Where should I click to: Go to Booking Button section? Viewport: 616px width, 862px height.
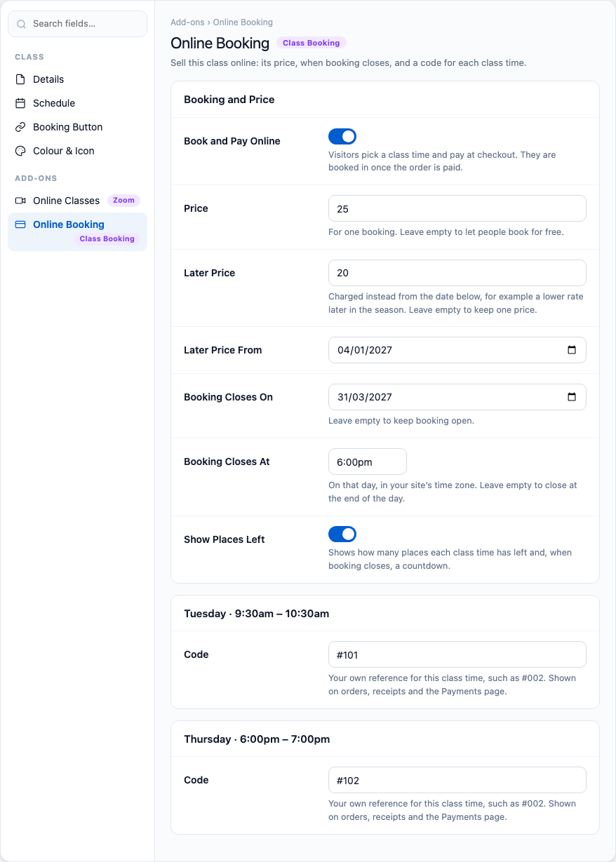click(77, 127)
